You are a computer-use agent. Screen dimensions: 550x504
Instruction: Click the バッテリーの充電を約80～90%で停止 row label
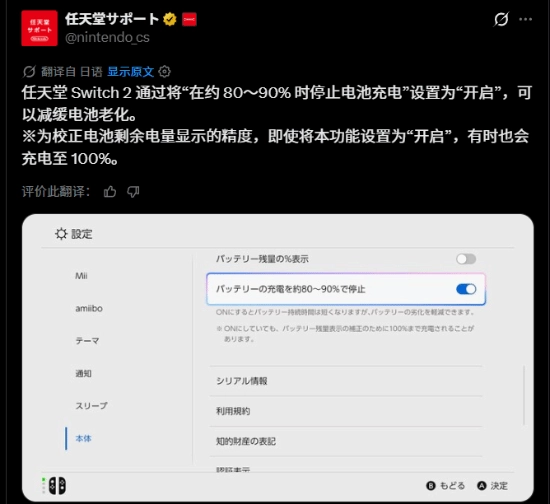(290, 289)
